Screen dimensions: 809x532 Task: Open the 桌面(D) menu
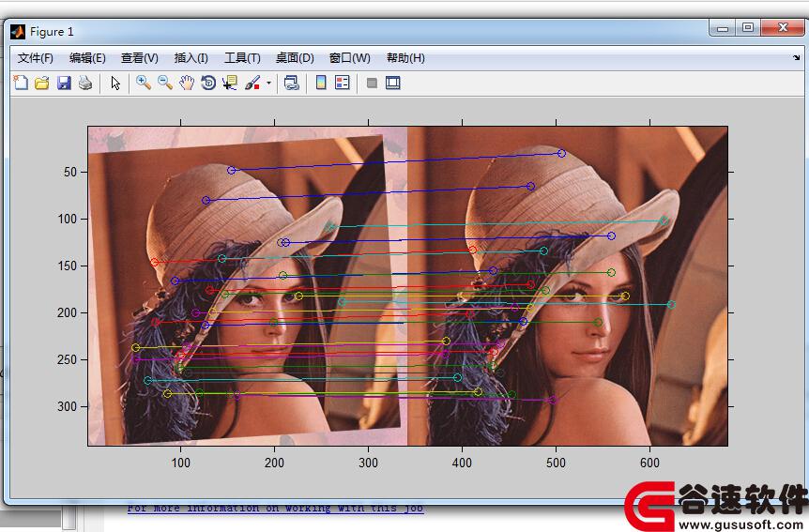point(295,58)
